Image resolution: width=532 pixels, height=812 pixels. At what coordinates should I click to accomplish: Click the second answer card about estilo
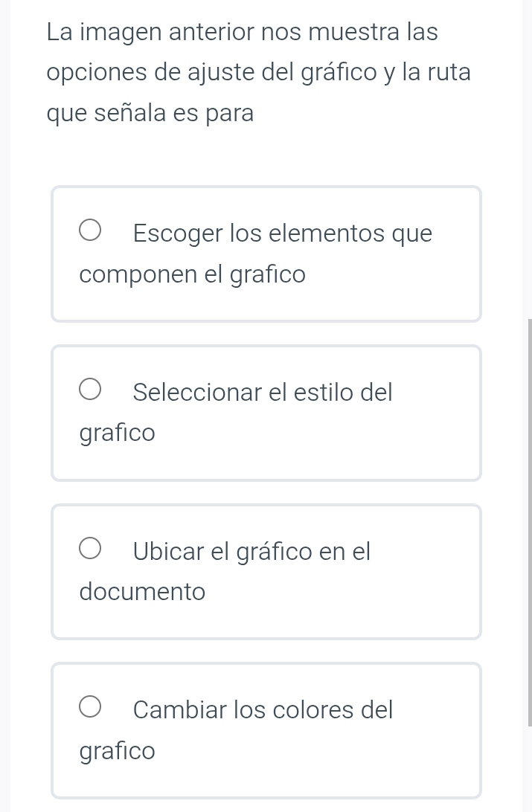coord(266,412)
